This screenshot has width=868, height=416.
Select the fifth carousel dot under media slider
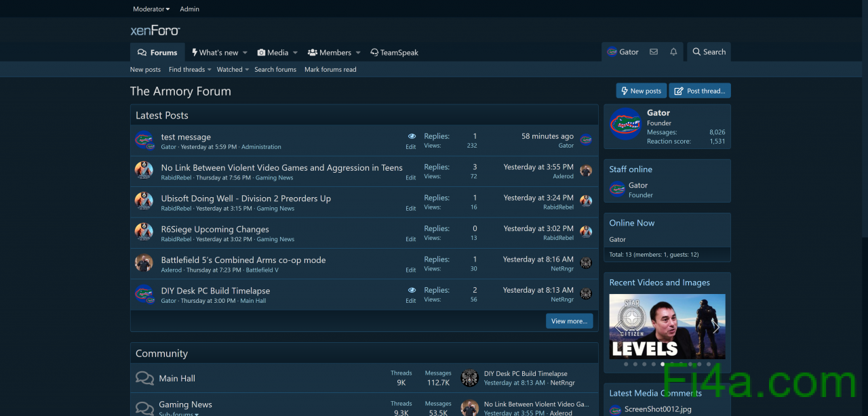point(663,364)
